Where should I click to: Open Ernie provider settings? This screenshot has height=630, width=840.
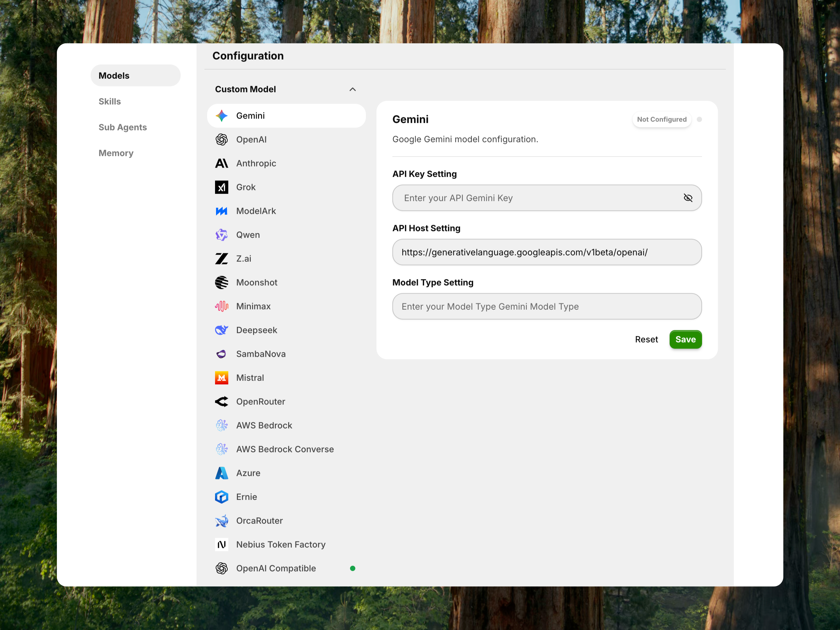coord(246,497)
